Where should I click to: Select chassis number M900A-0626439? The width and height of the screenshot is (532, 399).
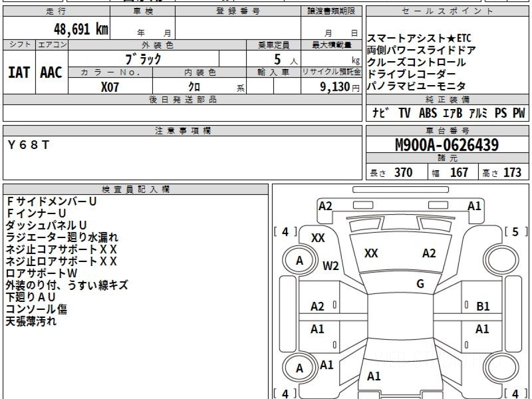click(447, 145)
